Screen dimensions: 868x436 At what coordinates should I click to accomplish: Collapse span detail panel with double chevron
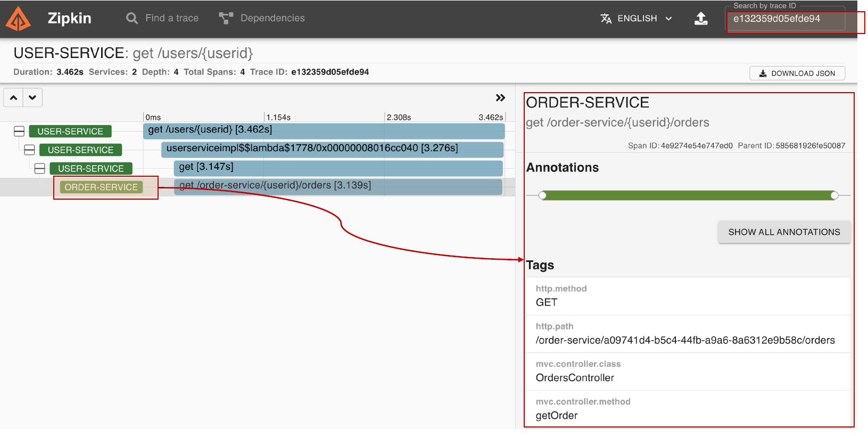[x=500, y=98]
